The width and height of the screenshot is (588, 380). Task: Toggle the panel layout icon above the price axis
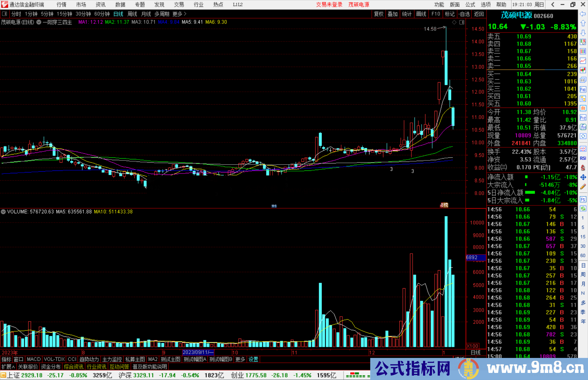[x=462, y=22]
